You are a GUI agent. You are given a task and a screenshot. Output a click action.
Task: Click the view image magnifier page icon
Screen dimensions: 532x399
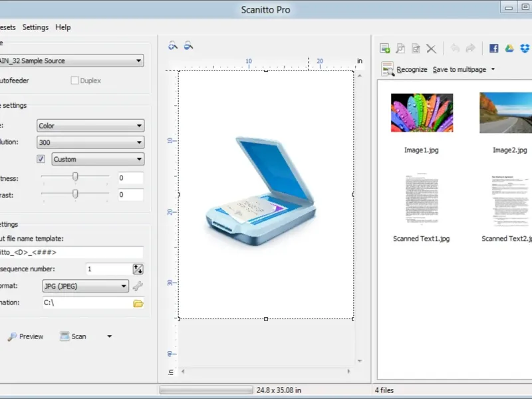pos(400,49)
